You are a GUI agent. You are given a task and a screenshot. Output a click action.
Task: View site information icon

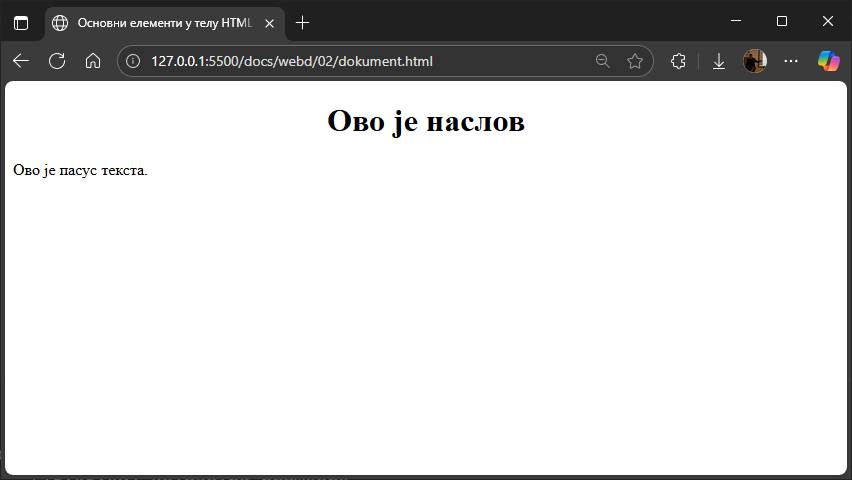pyautogui.click(x=133, y=61)
